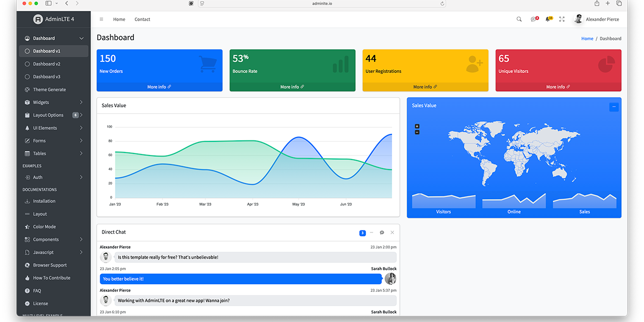Open Alexander Pierce user profile menu
The image size is (644, 322).
click(597, 19)
